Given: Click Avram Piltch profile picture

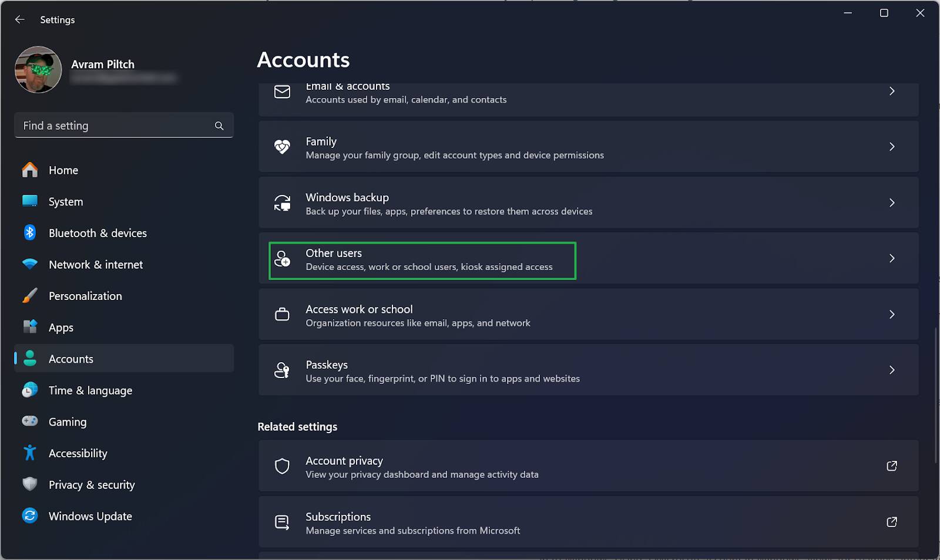Looking at the screenshot, I should pos(38,70).
